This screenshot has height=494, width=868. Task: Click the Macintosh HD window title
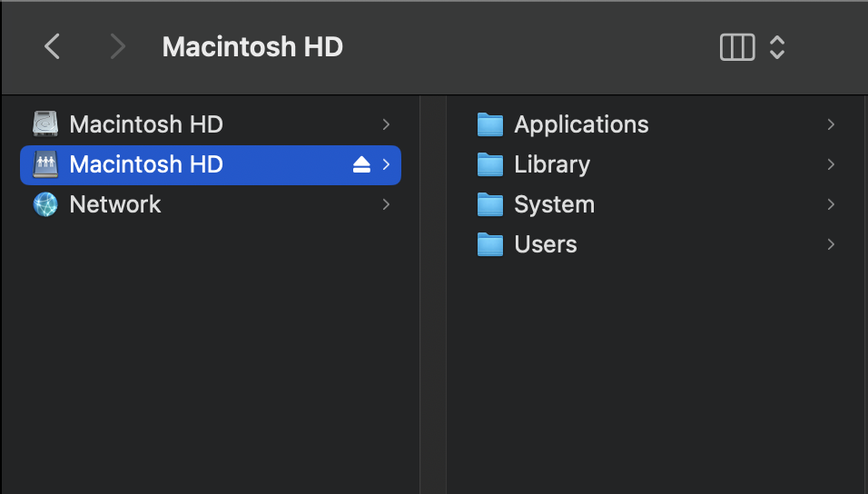[252, 46]
